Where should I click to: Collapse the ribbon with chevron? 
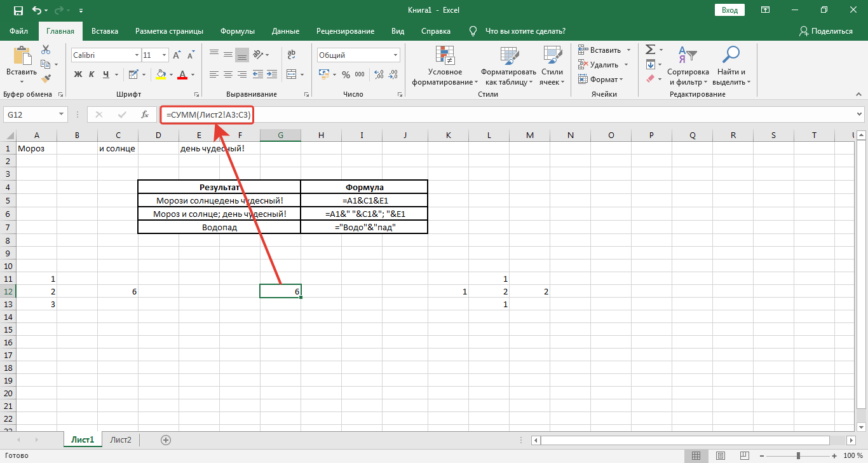click(859, 94)
